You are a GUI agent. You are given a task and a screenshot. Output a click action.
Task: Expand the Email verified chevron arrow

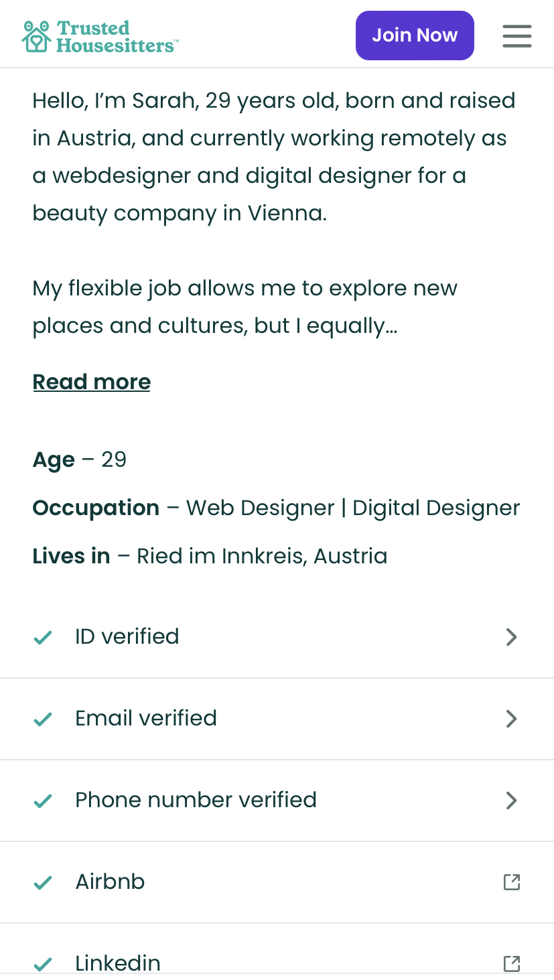[x=512, y=719]
